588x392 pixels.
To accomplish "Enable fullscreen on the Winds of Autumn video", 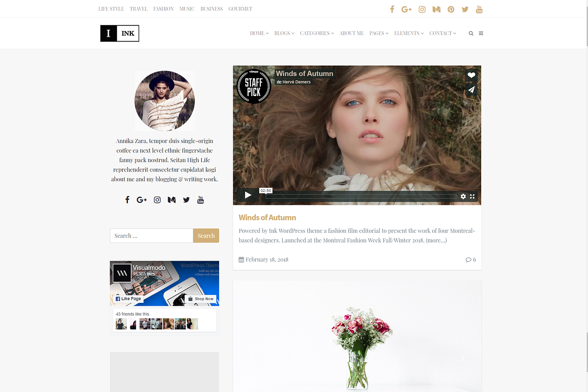I will pyautogui.click(x=472, y=196).
